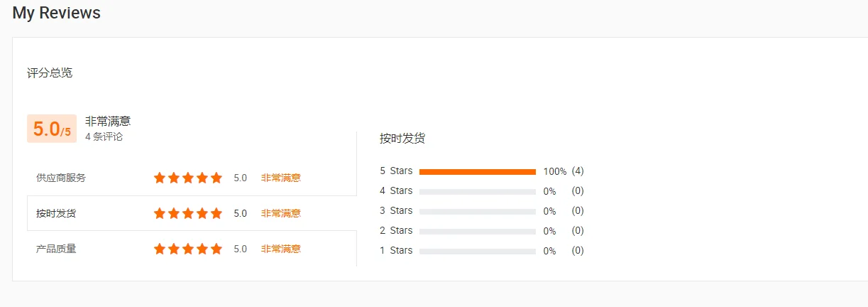Click the 按时发货 heading above the star chart

point(402,139)
